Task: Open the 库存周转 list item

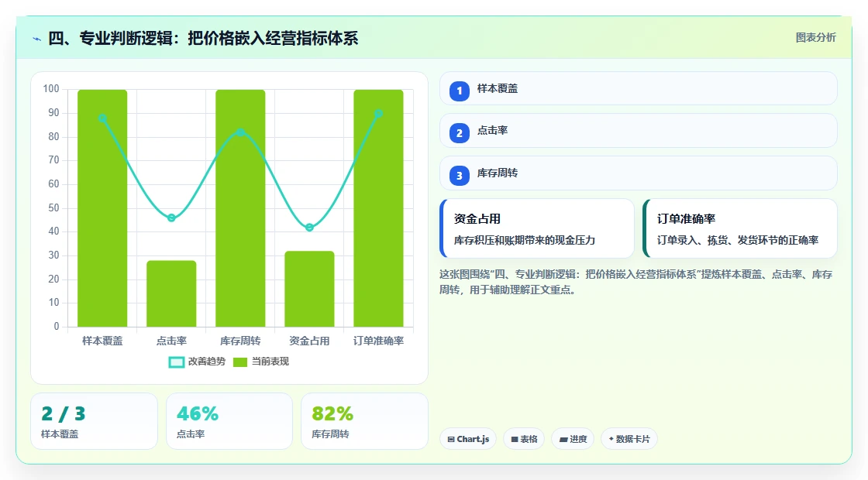Action: 639,173
